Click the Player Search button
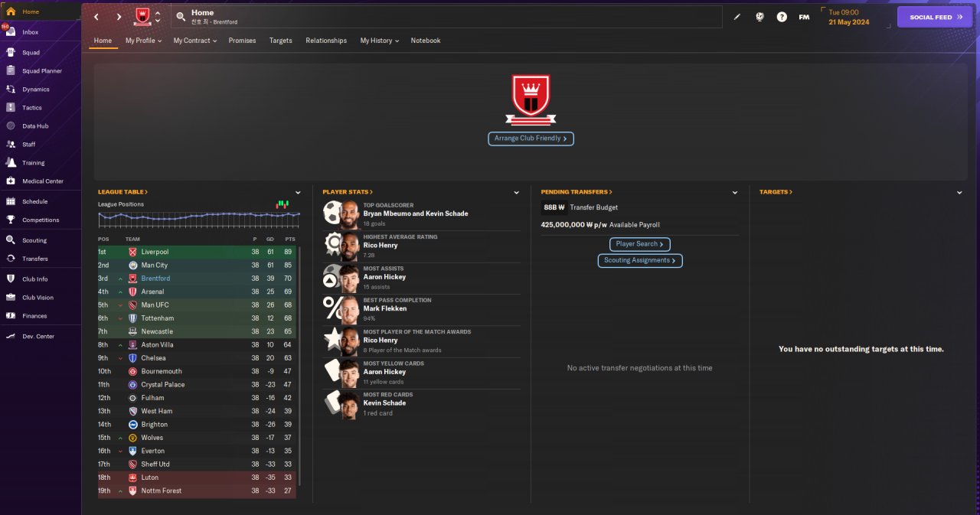 640,244
